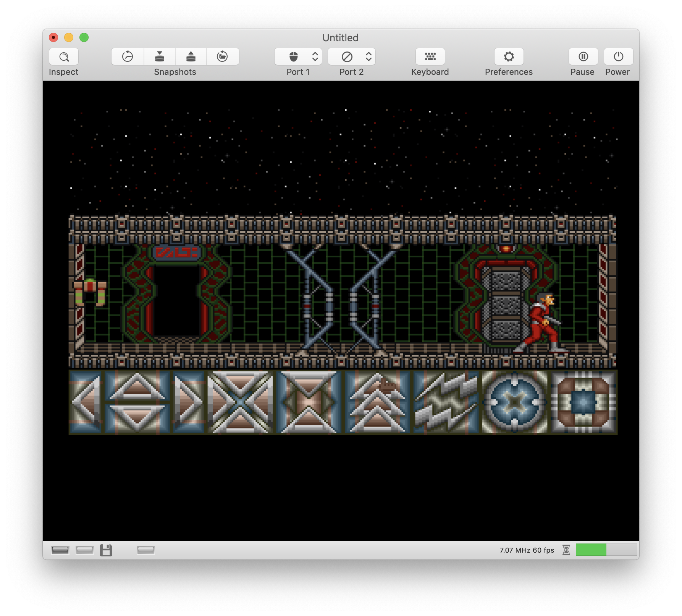Image resolution: width=682 pixels, height=616 pixels.
Task: Click the red-suited character in the game
Action: tap(541, 323)
